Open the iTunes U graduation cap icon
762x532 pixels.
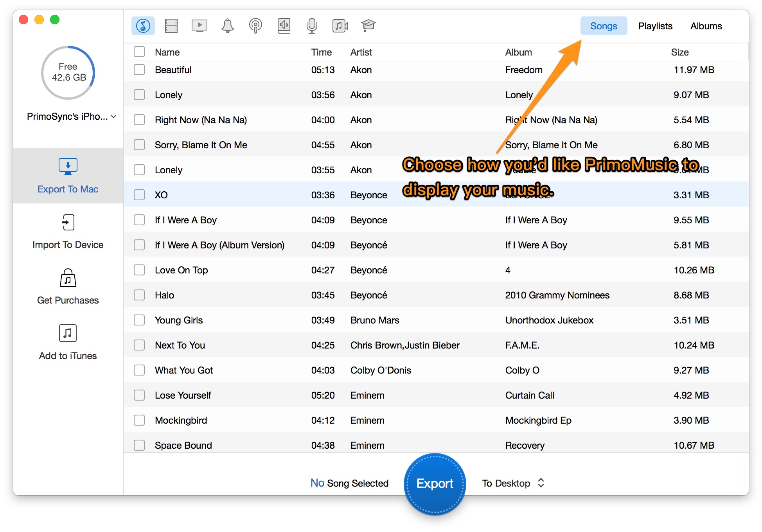[368, 26]
